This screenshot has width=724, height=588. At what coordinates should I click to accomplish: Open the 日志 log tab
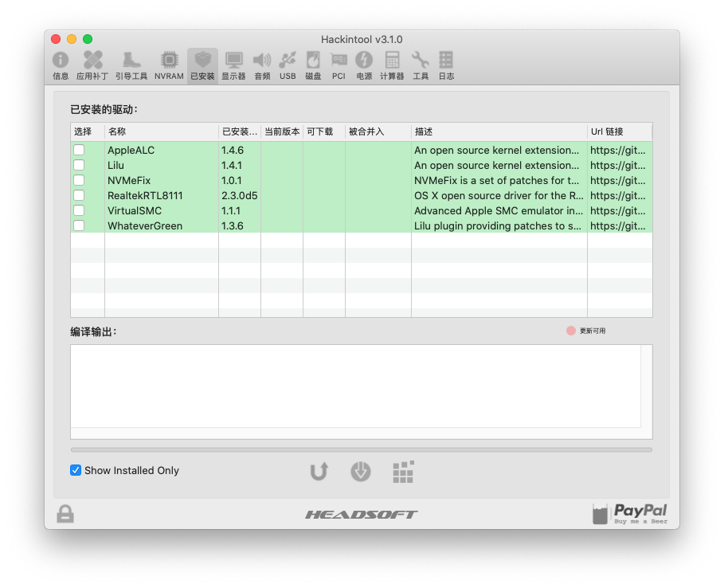[446, 65]
